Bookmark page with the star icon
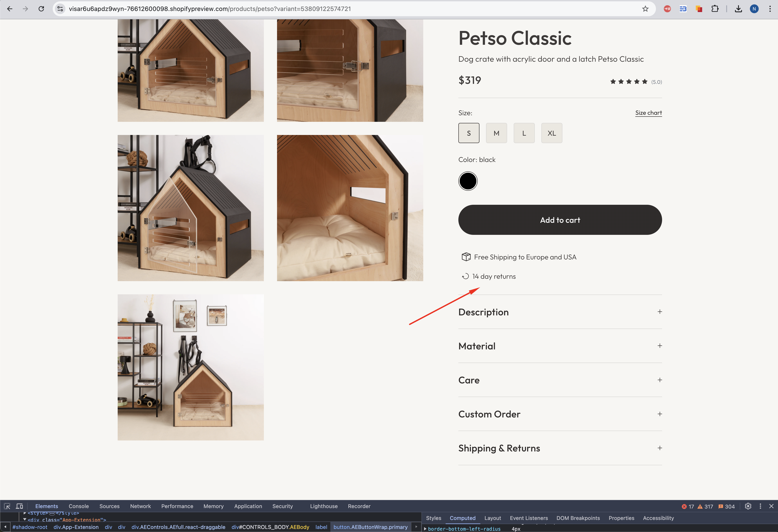 645,9
